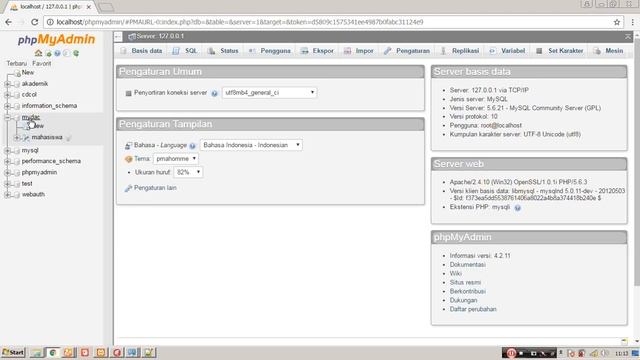Click help icon next to Penyortiran koneksi server

pyautogui.click(x=214, y=93)
